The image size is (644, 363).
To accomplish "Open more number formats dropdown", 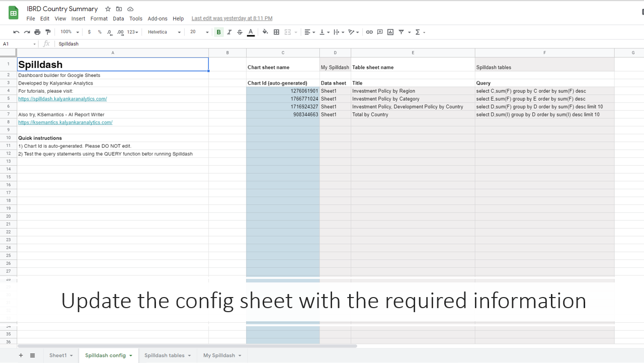I will coord(133,32).
